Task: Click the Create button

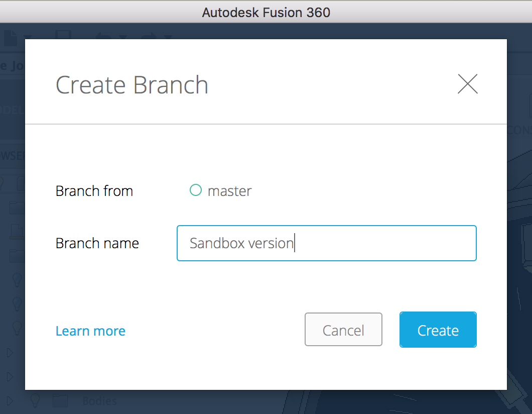Action: 438,330
